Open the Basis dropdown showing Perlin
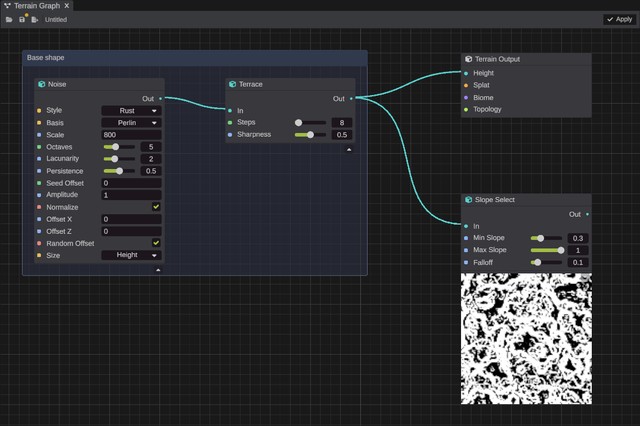This screenshot has width=640, height=426. [131, 123]
